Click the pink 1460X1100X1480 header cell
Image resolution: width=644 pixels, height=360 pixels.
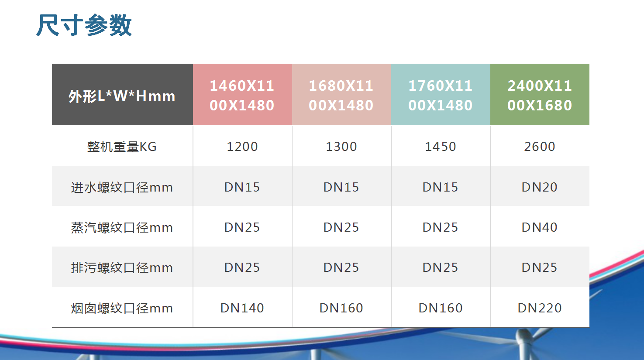[x=242, y=95]
